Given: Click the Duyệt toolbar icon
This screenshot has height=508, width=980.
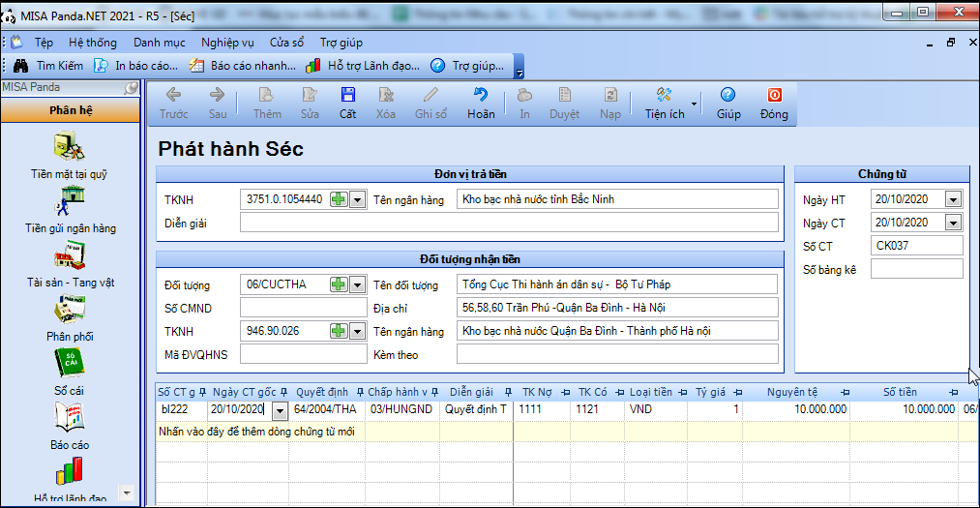Looking at the screenshot, I should [x=564, y=104].
